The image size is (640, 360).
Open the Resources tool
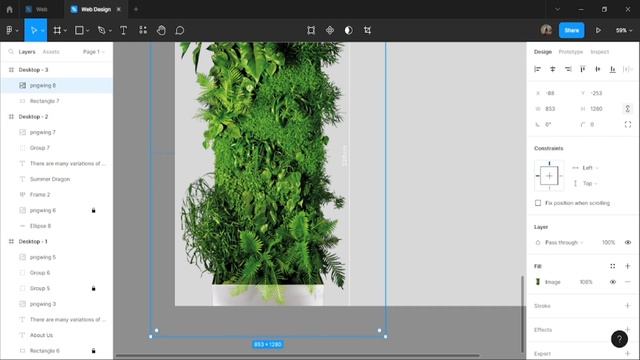(143, 30)
